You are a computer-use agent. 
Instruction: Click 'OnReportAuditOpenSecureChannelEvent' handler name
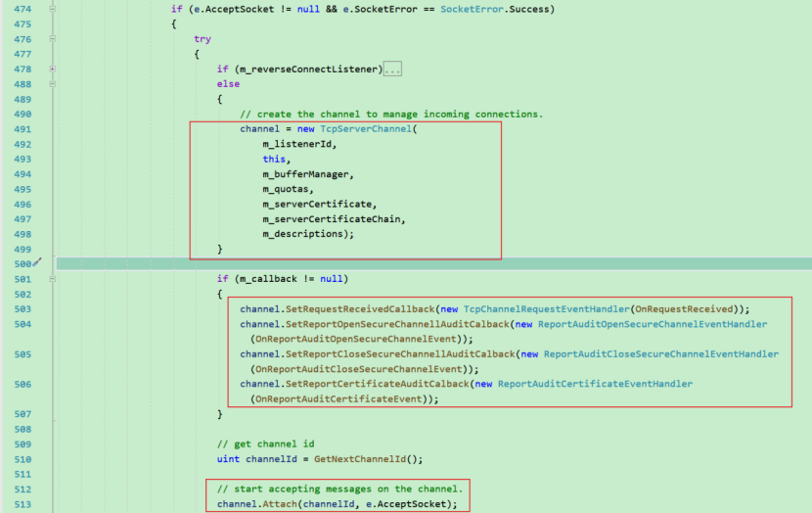[356, 339]
